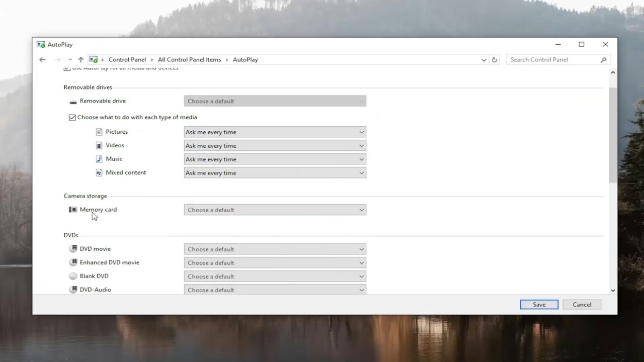Click the AutoPlay title bar icon
Image resolution: width=644 pixels, height=362 pixels.
[41, 45]
